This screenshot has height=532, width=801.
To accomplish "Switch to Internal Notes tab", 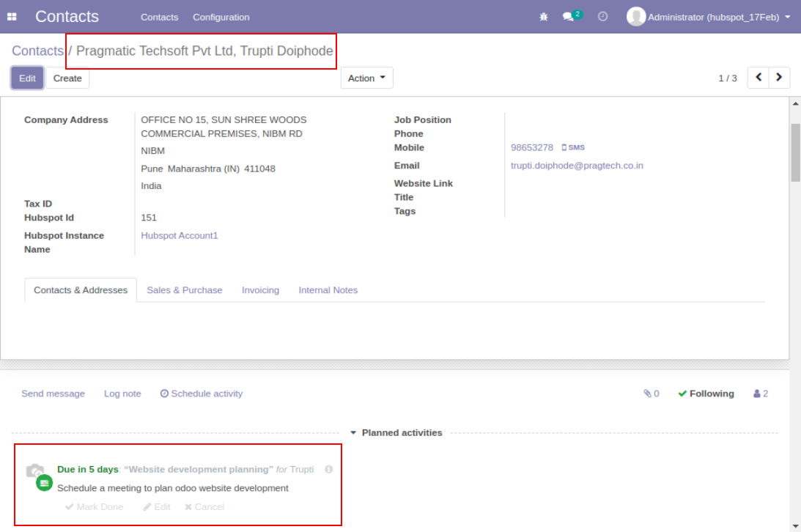I will (x=328, y=290).
